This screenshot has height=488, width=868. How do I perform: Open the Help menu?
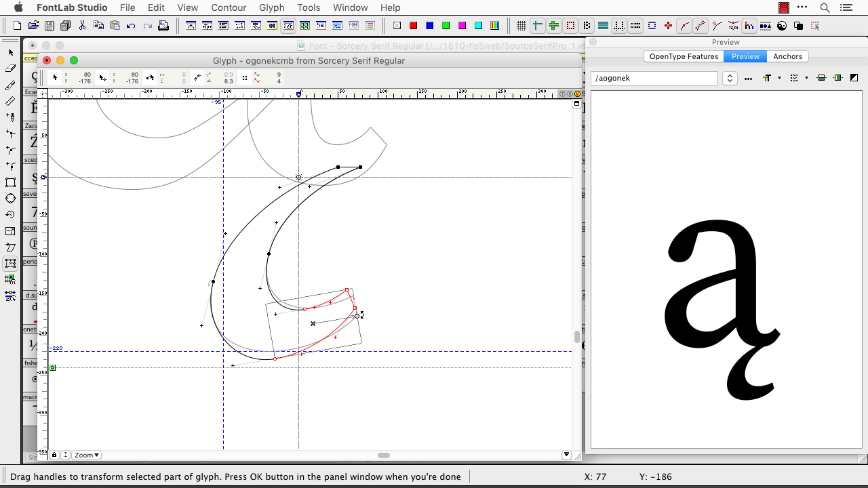[x=390, y=7]
